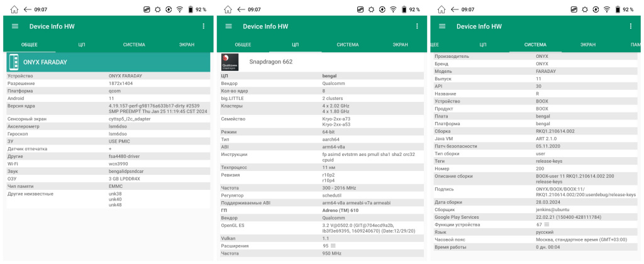The height and width of the screenshot is (264, 644).
Task: Tap the Звук value bengalidpsndcar
Action: (126, 171)
